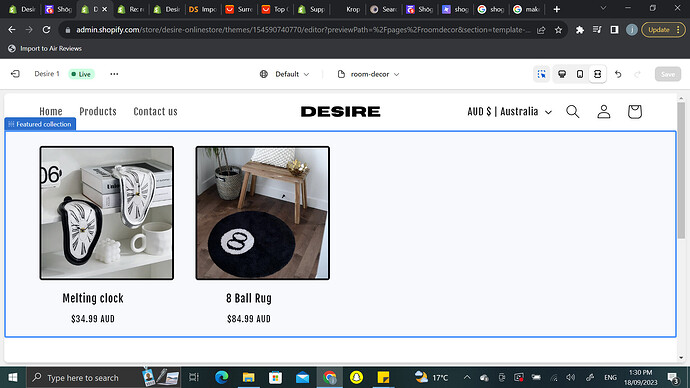
Task: Click the Live status badge
Action: [x=81, y=74]
